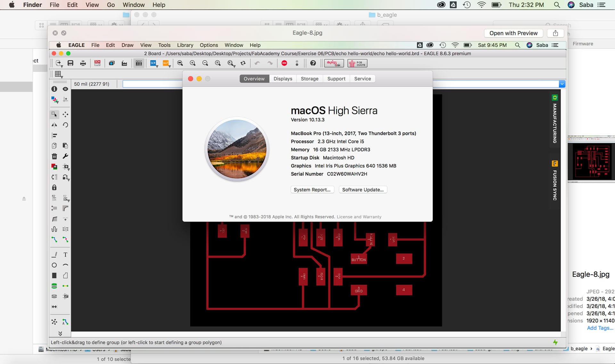The image size is (615, 364).
Task: Click the EAGLE command line input field
Action: 340,84
